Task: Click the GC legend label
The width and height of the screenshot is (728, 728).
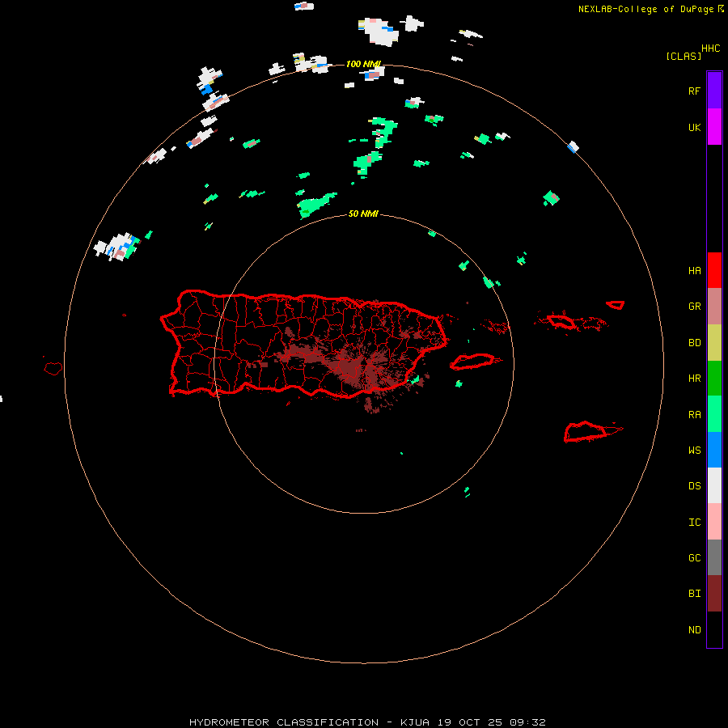Action: 694,558
